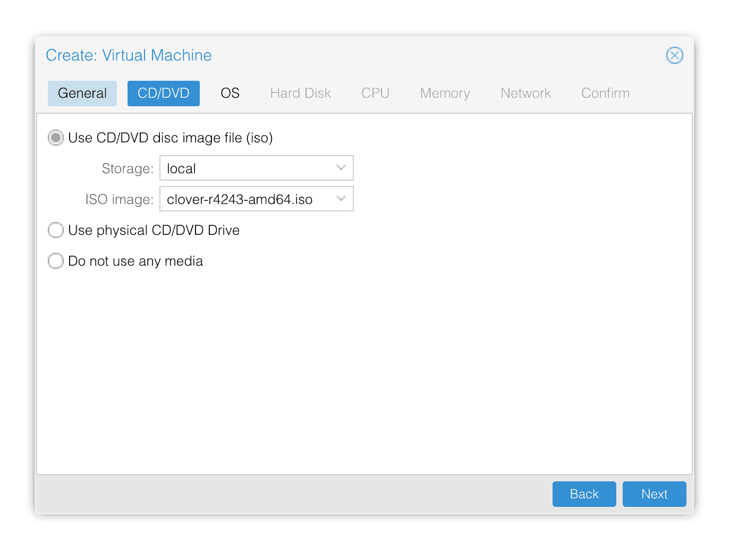Select Use CD/DVD disc image file radio
730x560 pixels.
pyautogui.click(x=56, y=138)
